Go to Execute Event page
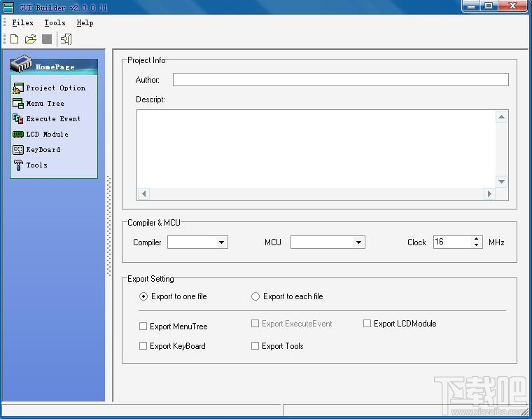The width and height of the screenshot is (532, 419). point(53,119)
